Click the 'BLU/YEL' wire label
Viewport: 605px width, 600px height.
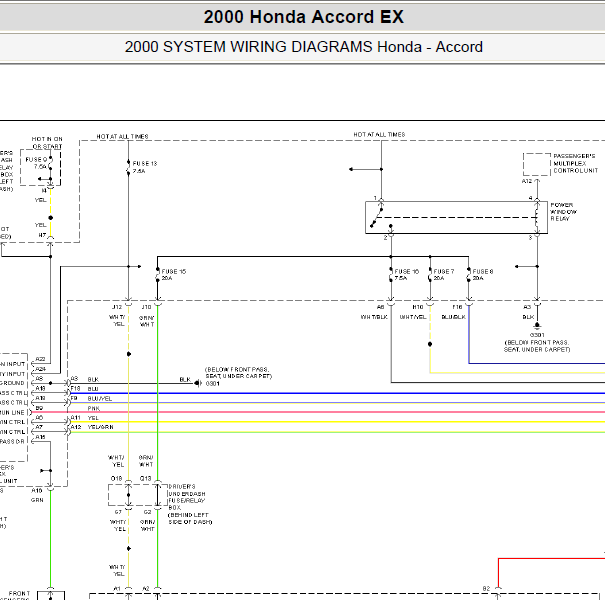100,399
